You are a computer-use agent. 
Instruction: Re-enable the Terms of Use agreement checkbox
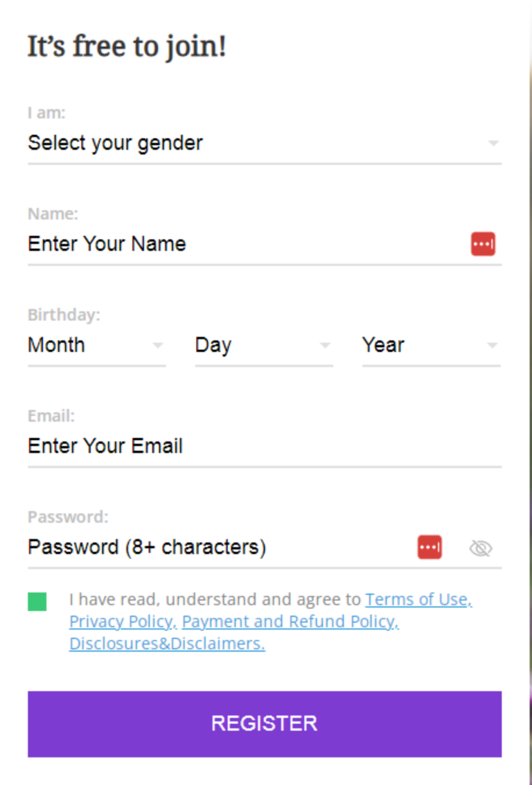tap(37, 601)
